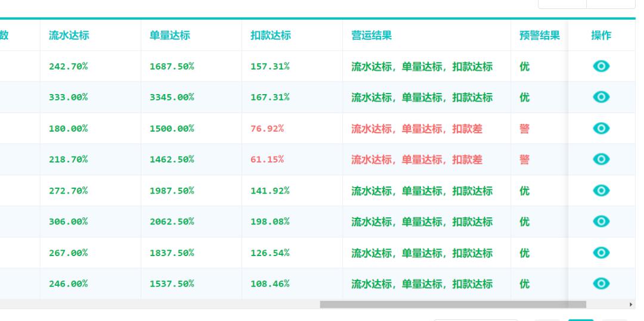Click the eye icon in the 242.70% row
The image size is (644, 321).
tap(601, 66)
